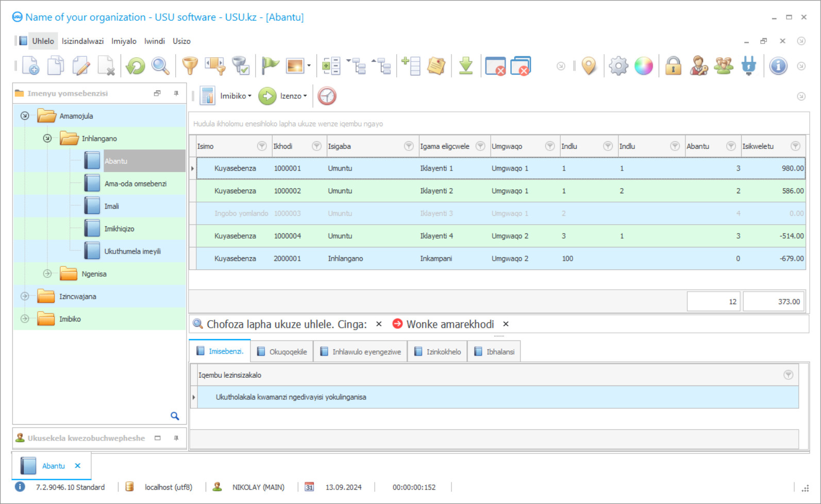
Task: Open filter on Isigaba column
Action: [x=409, y=146]
